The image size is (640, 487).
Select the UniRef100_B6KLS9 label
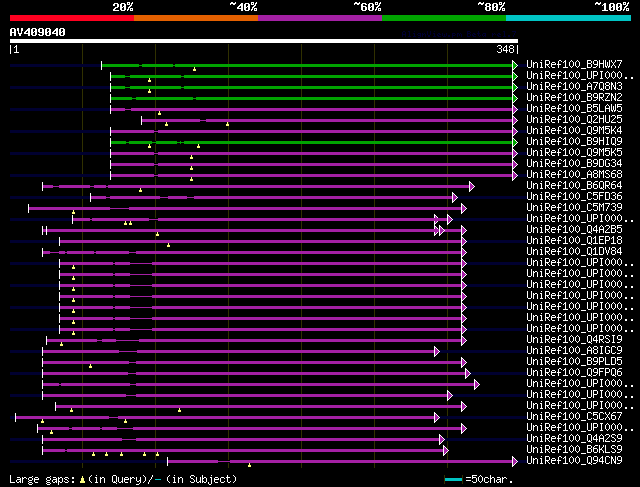click(574, 449)
